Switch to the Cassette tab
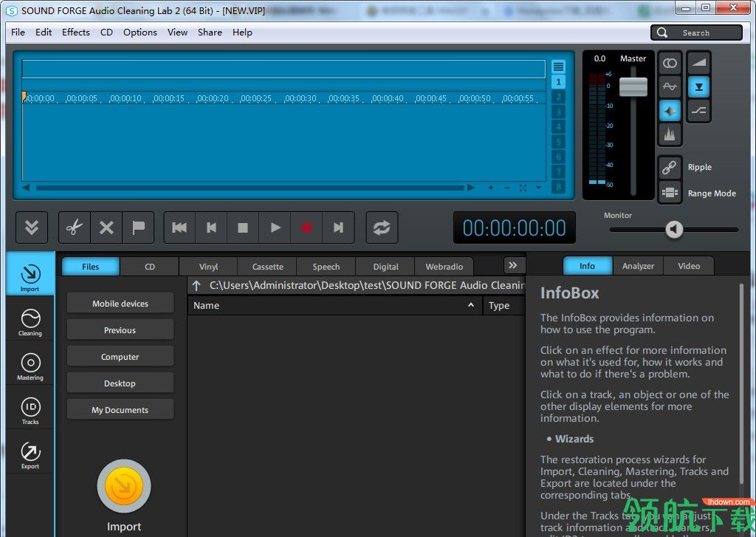The width and height of the screenshot is (756, 537). coord(267,267)
